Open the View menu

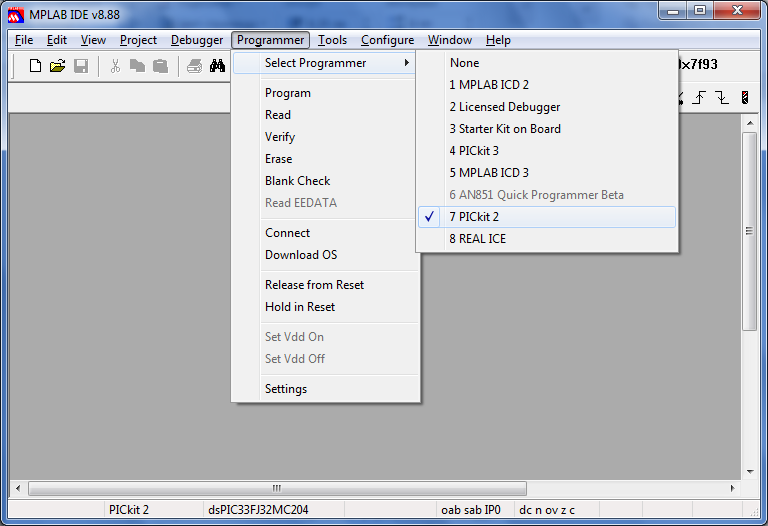tap(93, 40)
